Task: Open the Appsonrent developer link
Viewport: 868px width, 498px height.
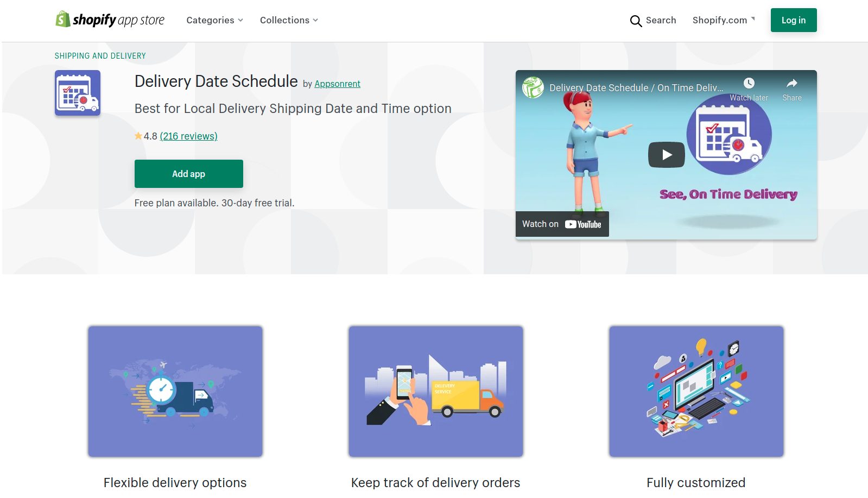Action: point(337,84)
